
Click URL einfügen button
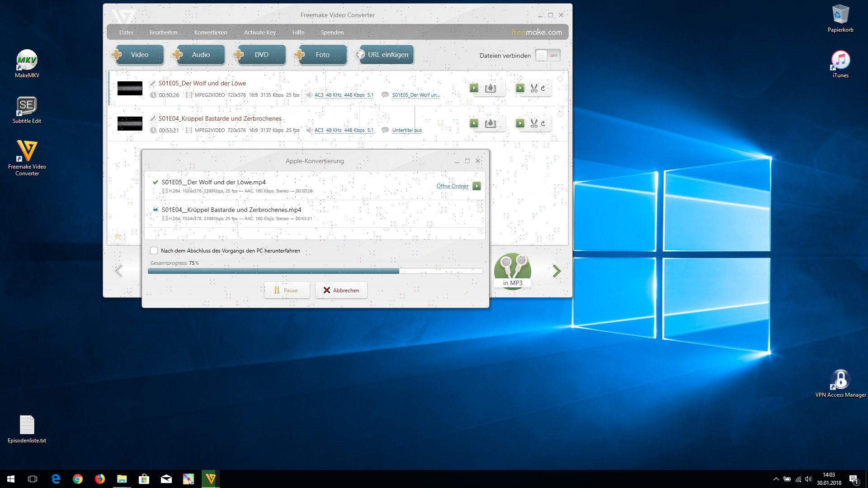[385, 55]
